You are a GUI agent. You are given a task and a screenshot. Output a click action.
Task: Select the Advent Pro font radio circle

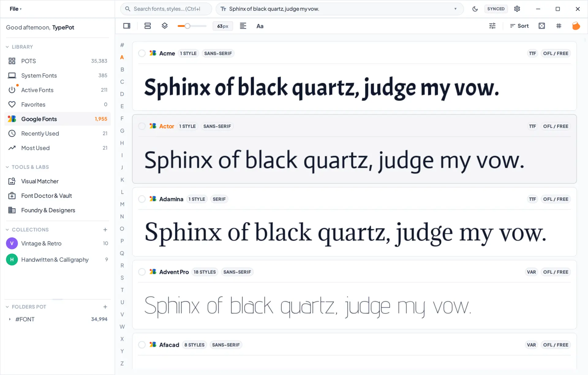[x=142, y=272]
